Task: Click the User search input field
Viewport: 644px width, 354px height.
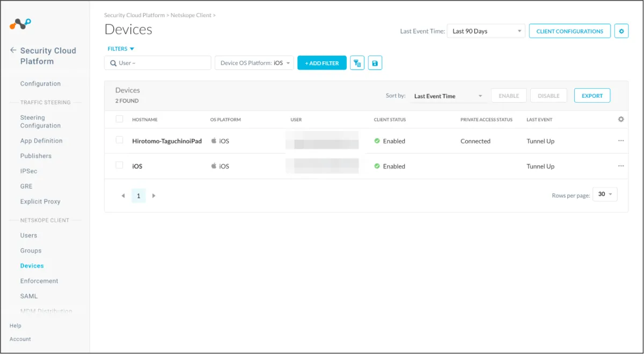Action: pyautogui.click(x=161, y=63)
